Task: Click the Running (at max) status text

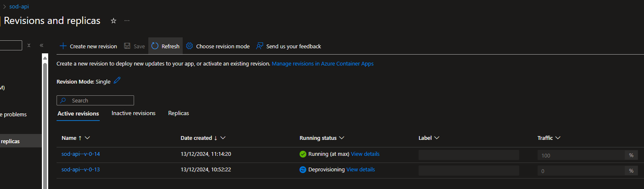Action: click(329, 154)
